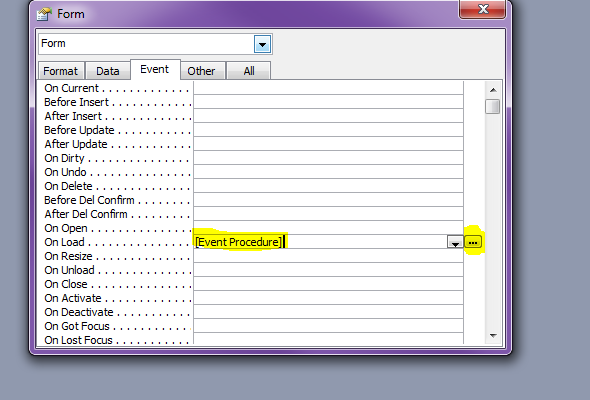The height and width of the screenshot is (400, 590).
Task: Open the On Load event dropdown arrow
Action: point(455,242)
